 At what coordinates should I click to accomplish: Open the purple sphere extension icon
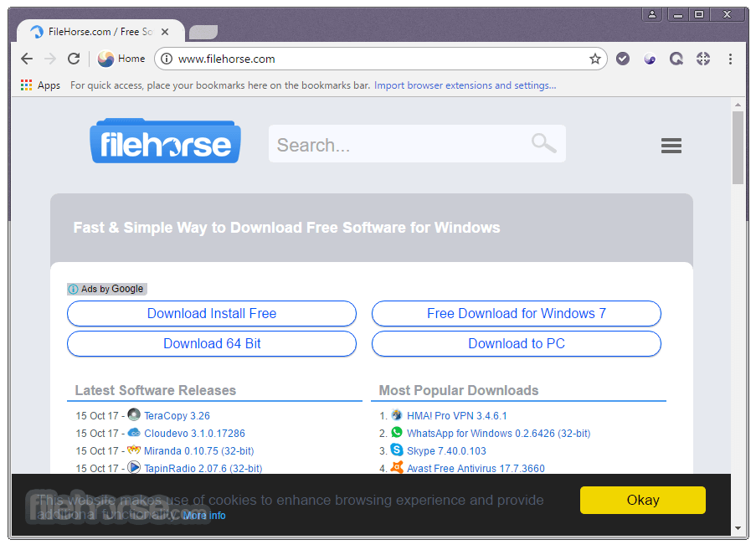click(650, 59)
